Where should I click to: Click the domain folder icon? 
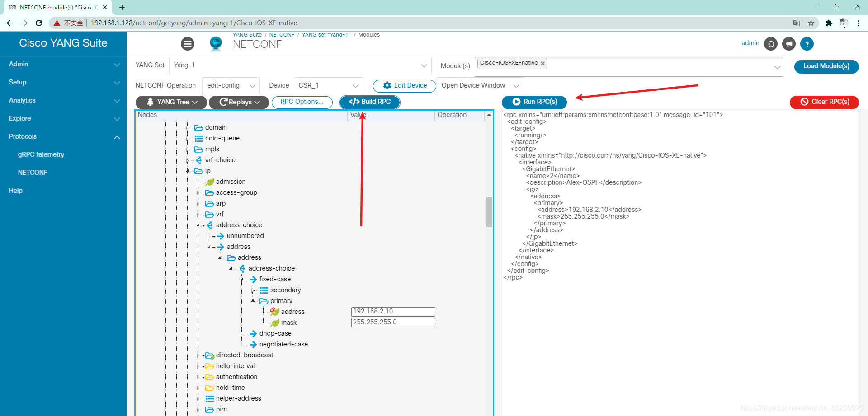[x=199, y=128]
